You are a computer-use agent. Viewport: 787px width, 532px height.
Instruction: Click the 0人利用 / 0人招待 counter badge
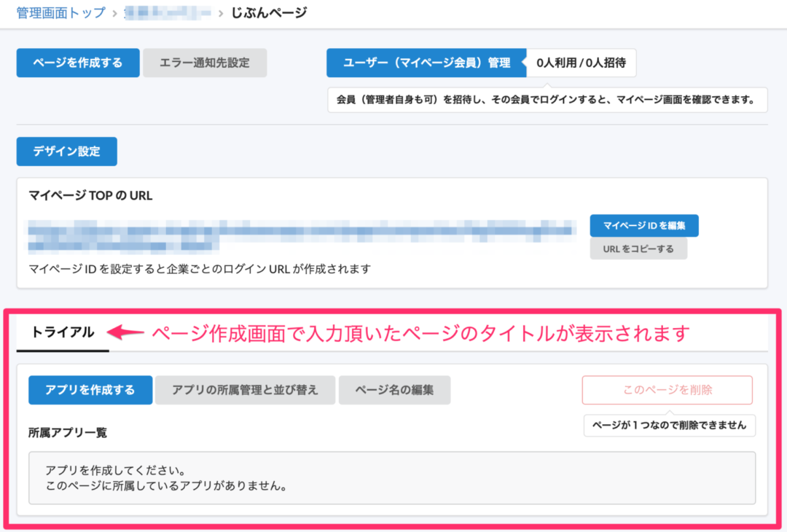click(x=581, y=63)
